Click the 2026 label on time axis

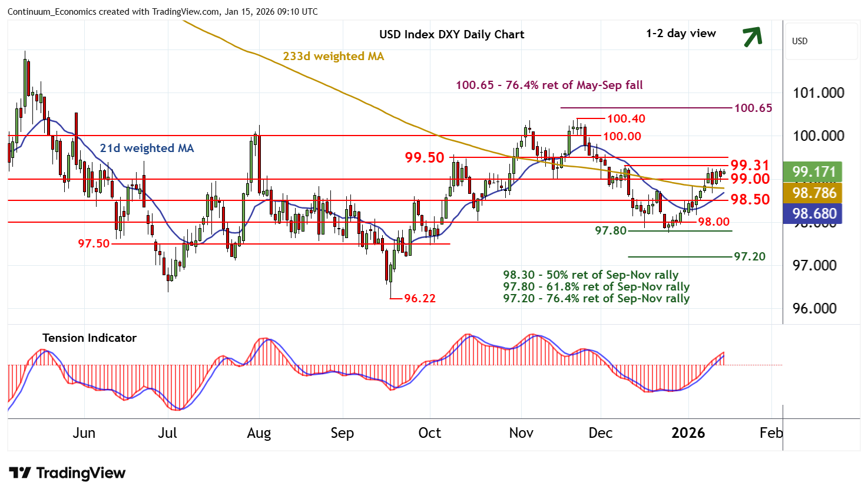pos(688,433)
